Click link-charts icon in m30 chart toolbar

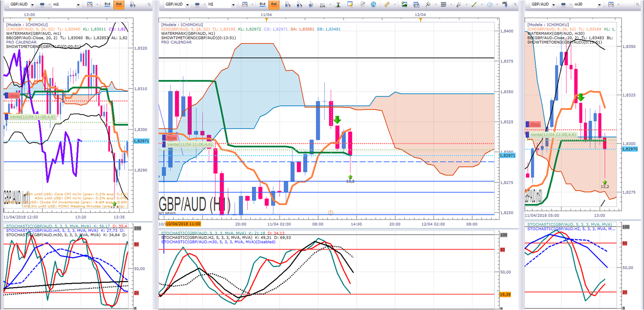point(564,4)
